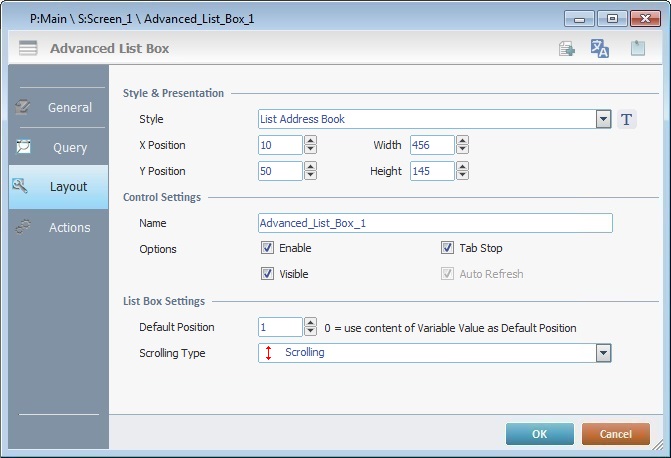Click the add document icon in header
Image resolution: width=671 pixels, height=458 pixels.
(567, 48)
